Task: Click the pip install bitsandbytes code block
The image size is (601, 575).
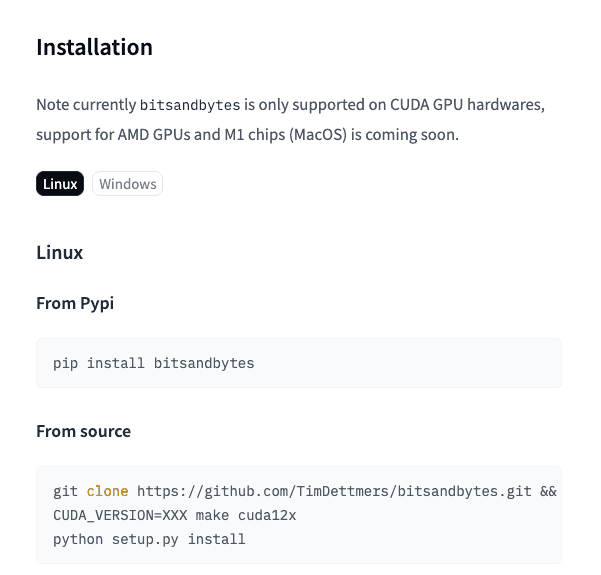Action: 299,363
